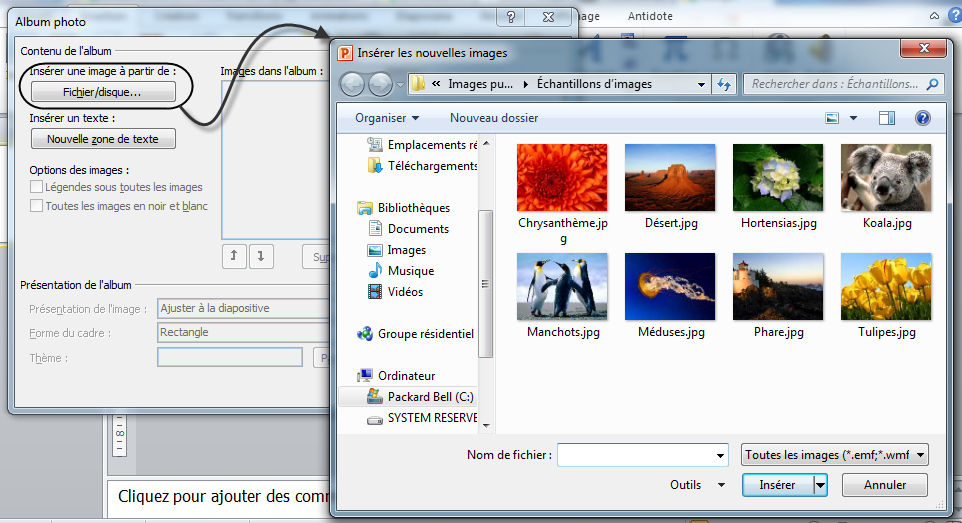Click the Insérer button
The image size is (962, 523).
(777, 485)
